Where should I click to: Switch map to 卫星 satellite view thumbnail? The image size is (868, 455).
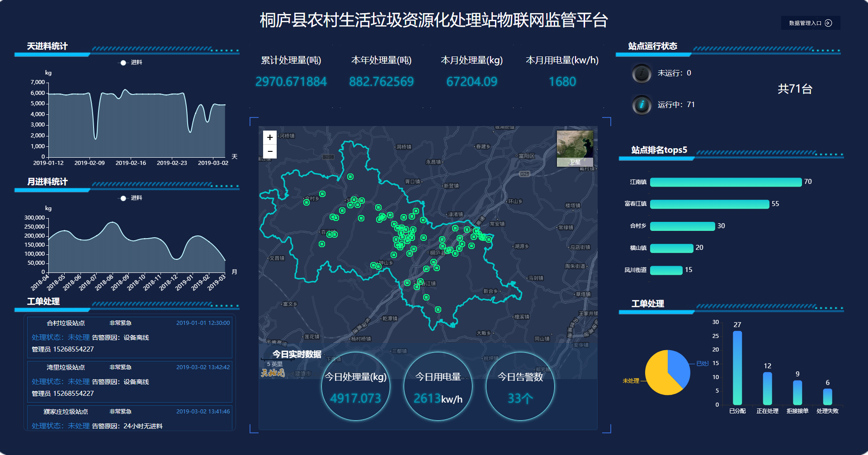575,149
